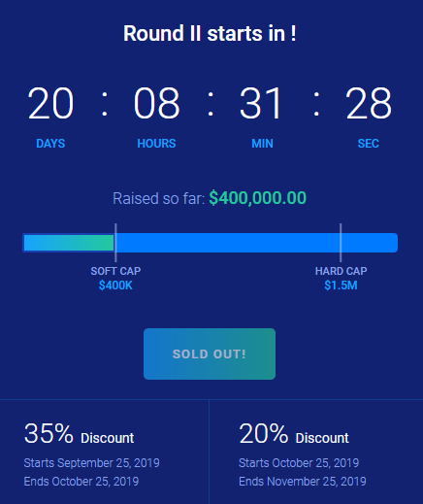Screen dimensions: 423x504
Task: Click the hours countdown value 08
Action: coord(156,104)
